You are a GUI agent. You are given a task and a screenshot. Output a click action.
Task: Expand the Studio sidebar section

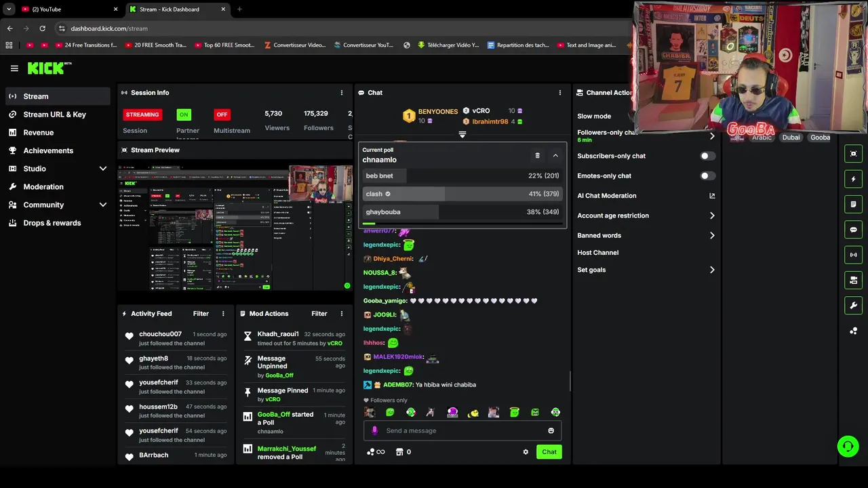(103, 169)
